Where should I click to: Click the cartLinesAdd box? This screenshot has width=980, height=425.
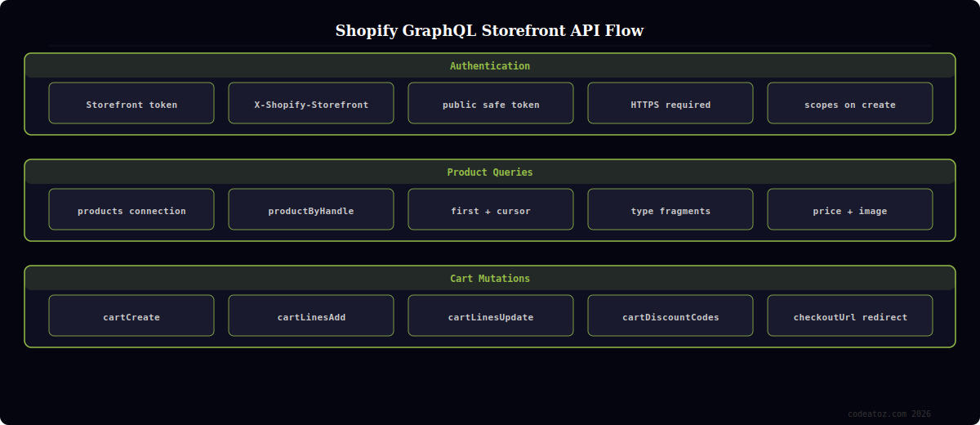[311, 315]
